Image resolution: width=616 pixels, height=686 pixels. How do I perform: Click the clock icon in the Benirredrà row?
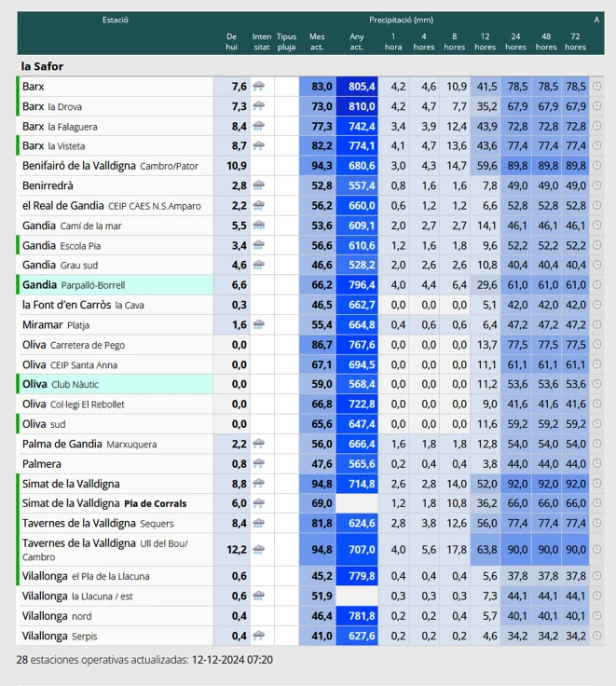pyautogui.click(x=596, y=185)
